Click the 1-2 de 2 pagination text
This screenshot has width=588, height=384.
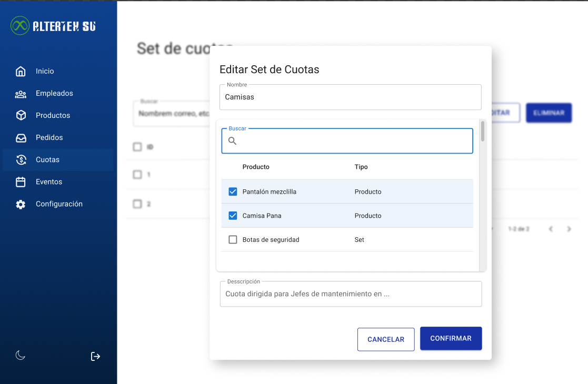[519, 229]
